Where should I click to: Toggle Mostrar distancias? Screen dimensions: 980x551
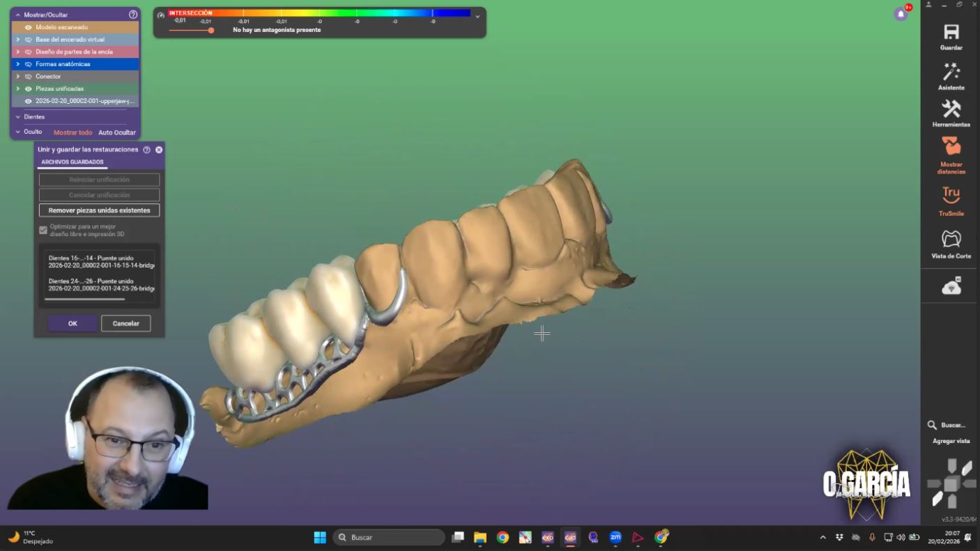click(x=951, y=147)
